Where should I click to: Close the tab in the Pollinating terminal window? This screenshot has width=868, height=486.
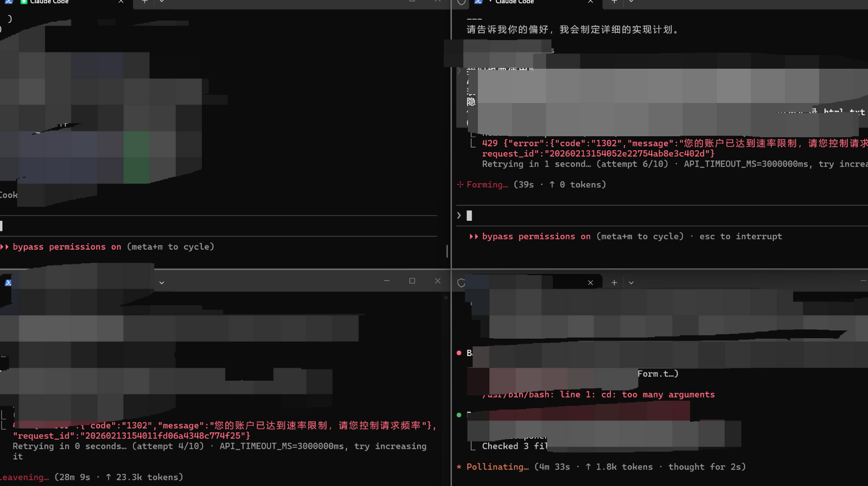click(x=590, y=283)
